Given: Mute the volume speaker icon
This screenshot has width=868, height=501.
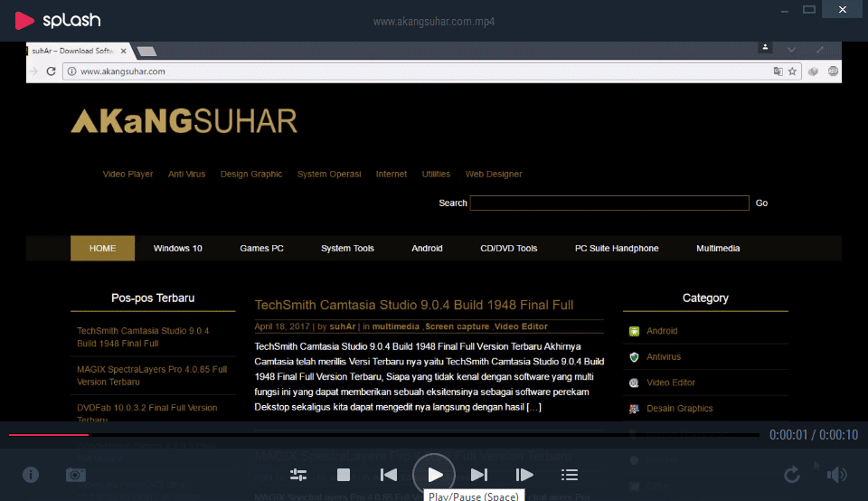Looking at the screenshot, I should pyautogui.click(x=837, y=475).
